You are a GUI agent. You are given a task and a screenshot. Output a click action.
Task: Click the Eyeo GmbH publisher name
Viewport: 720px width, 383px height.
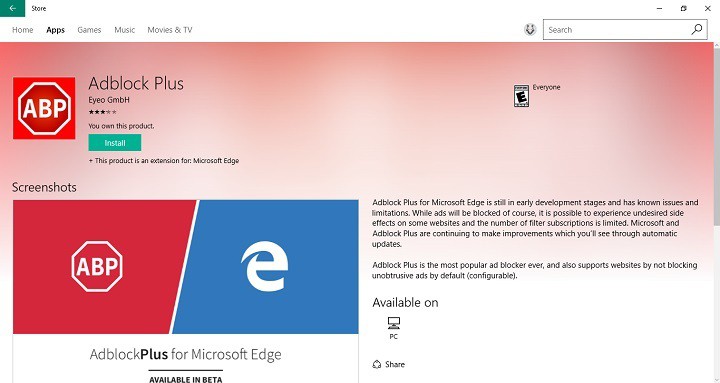[109, 100]
